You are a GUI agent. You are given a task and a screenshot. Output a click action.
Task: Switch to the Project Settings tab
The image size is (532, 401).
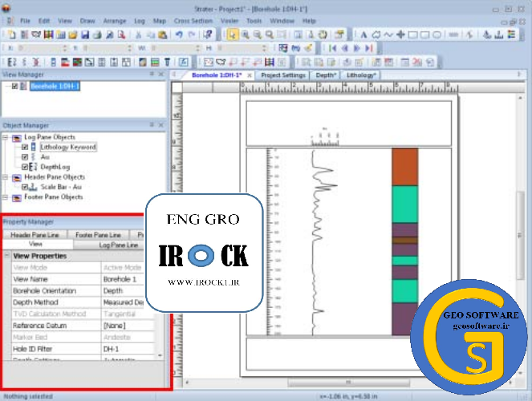point(282,75)
